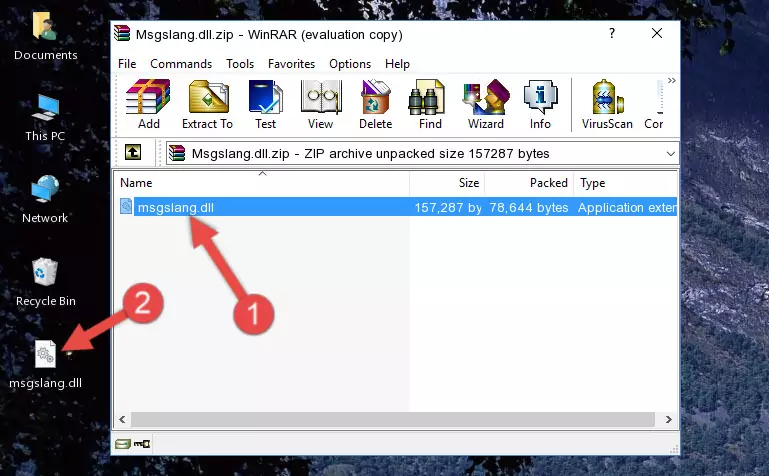Run the Test archive tool

265,104
